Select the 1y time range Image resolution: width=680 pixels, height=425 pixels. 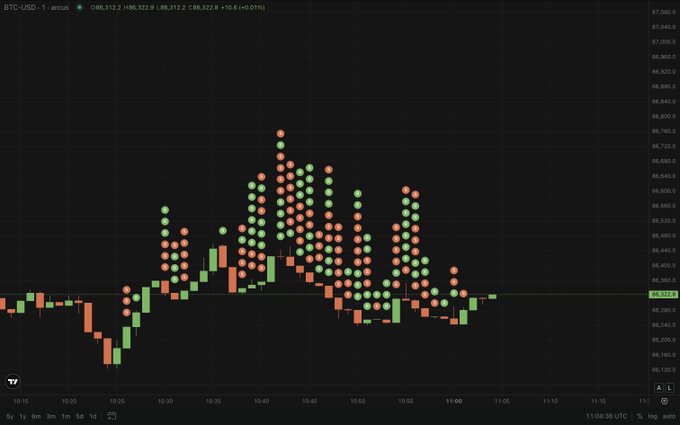click(23, 416)
